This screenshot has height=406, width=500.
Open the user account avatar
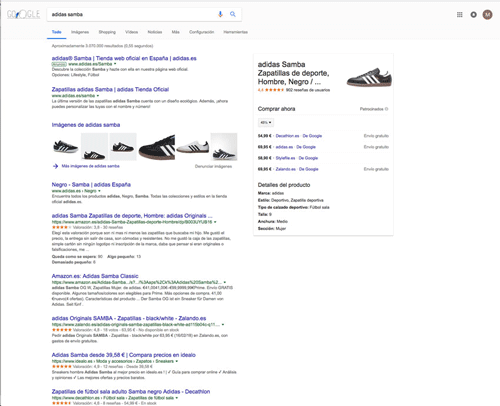click(487, 15)
